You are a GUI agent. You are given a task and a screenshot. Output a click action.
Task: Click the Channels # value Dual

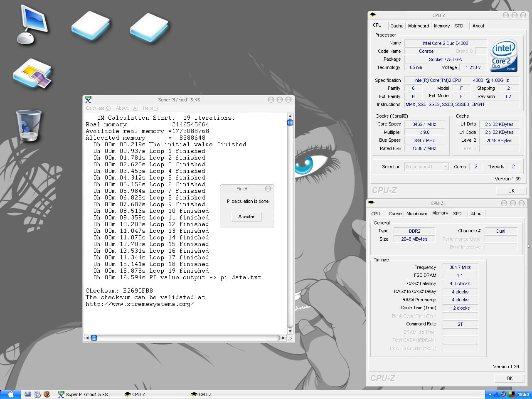point(501,231)
